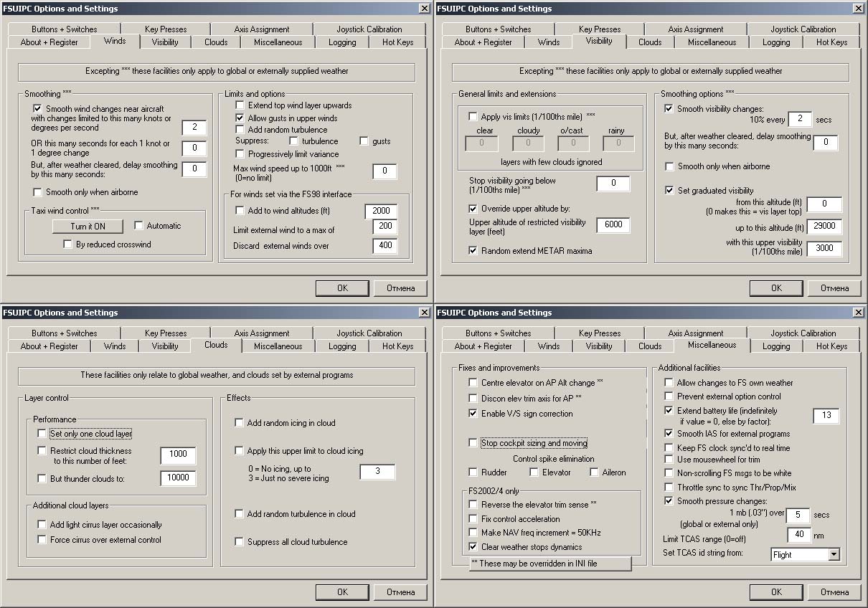868x608 pixels.
Task: Uncheck 'Clear weather stops dynamics'
Action: [473, 547]
